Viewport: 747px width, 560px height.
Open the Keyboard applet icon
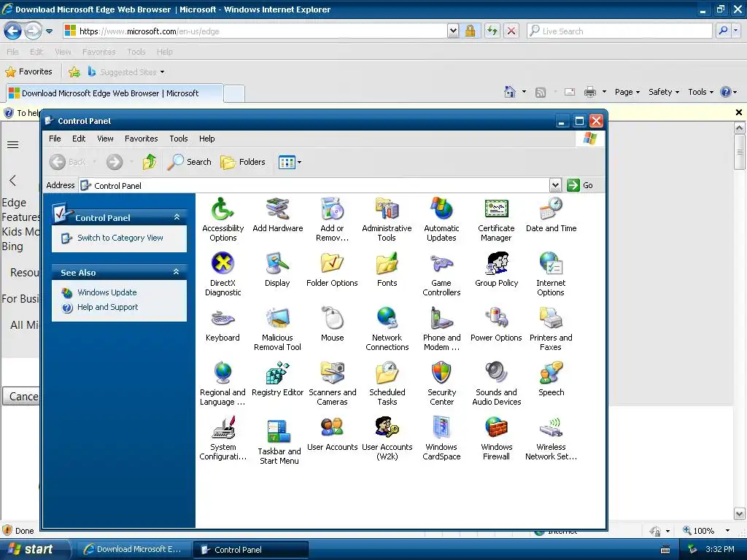(x=222, y=319)
